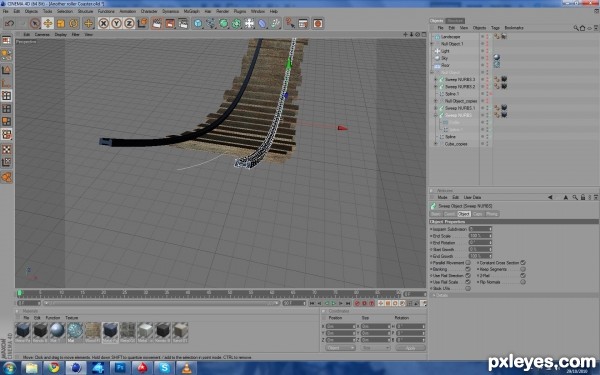Click Render Active View clapperboard icon

(157, 24)
